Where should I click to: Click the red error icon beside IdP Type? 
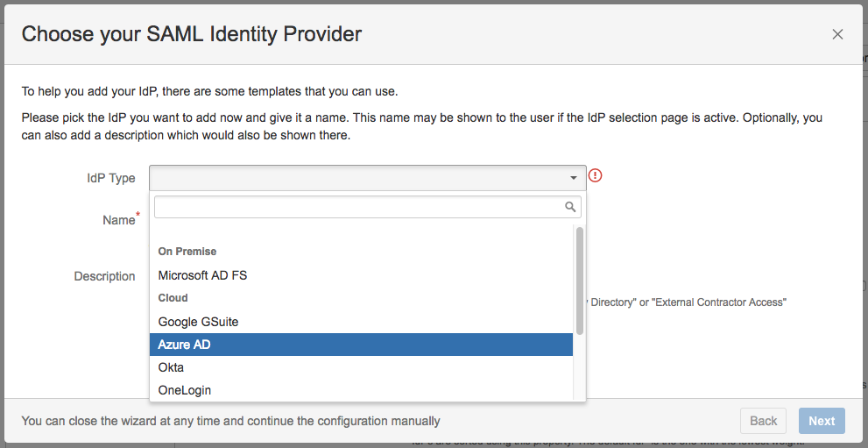[595, 175]
